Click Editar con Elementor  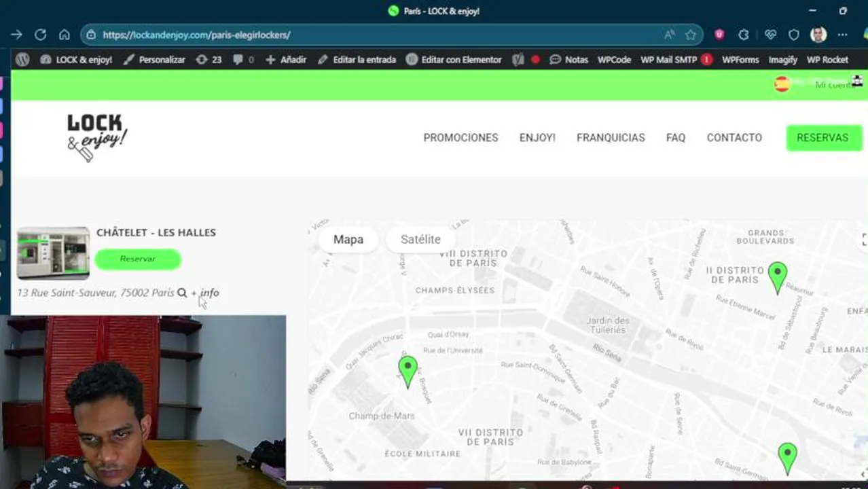[454, 60]
